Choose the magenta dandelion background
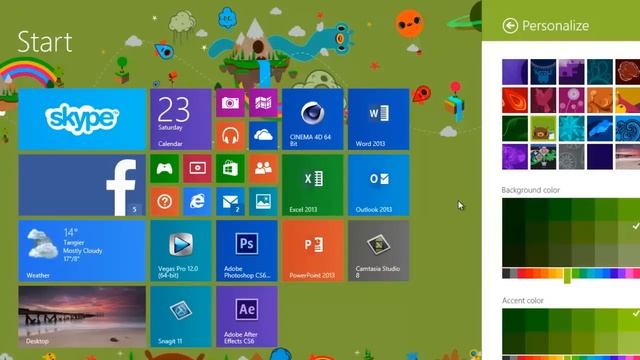Screen dimensions: 640x360 click(571, 100)
